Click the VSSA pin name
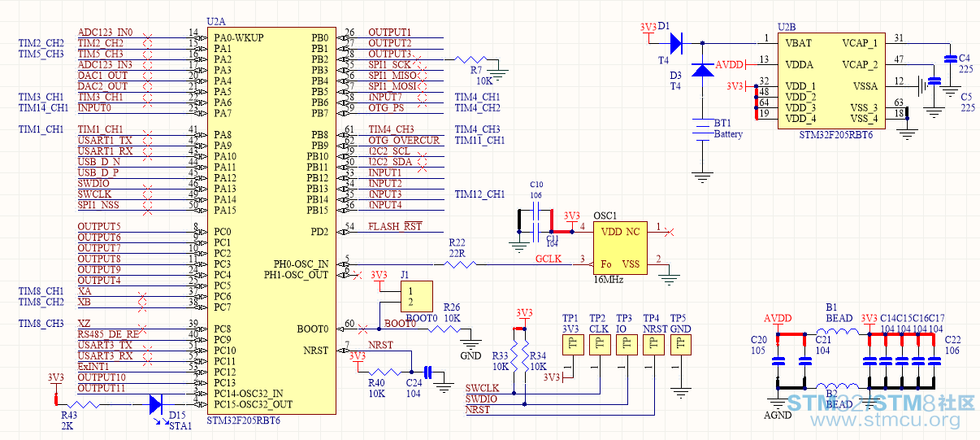 click(x=865, y=86)
